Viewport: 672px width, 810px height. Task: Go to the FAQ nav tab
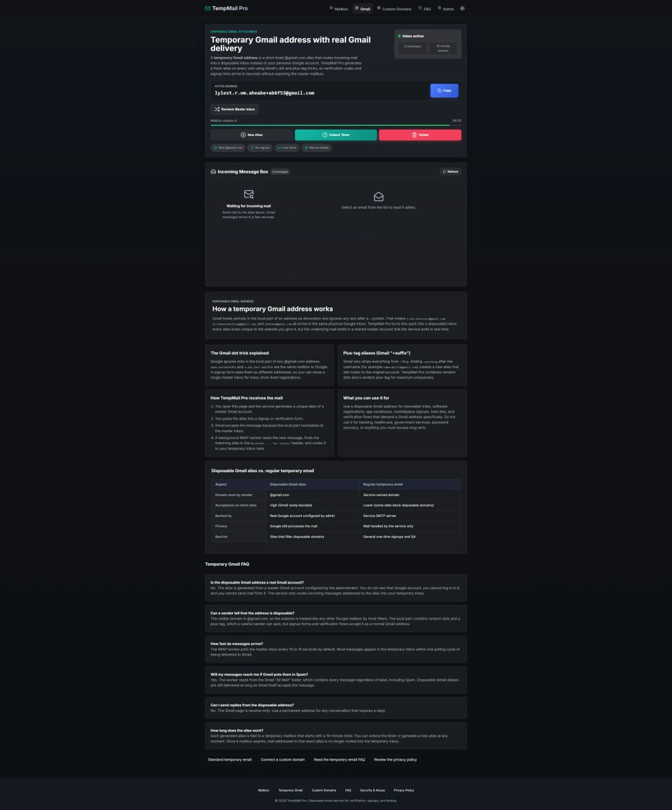click(425, 9)
